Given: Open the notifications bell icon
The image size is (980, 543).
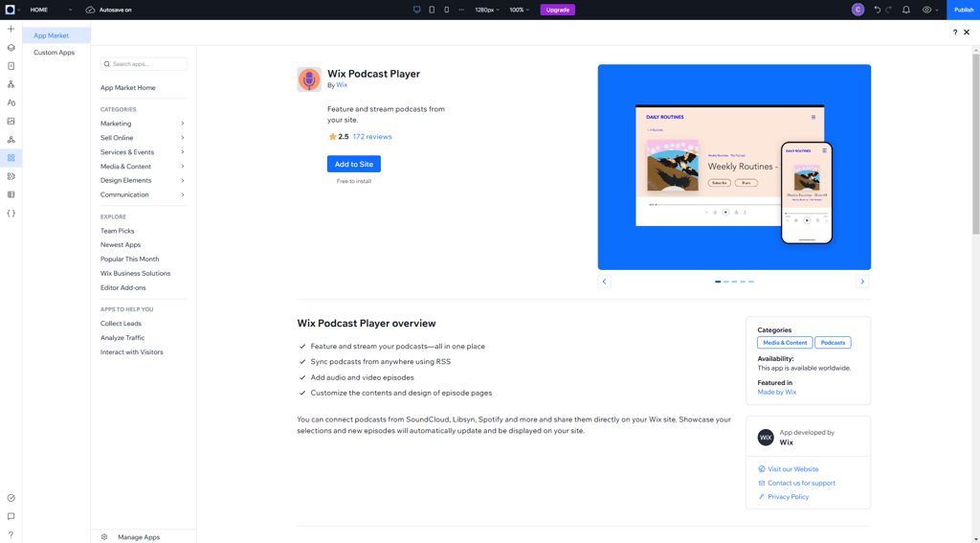Looking at the screenshot, I should pos(906,10).
